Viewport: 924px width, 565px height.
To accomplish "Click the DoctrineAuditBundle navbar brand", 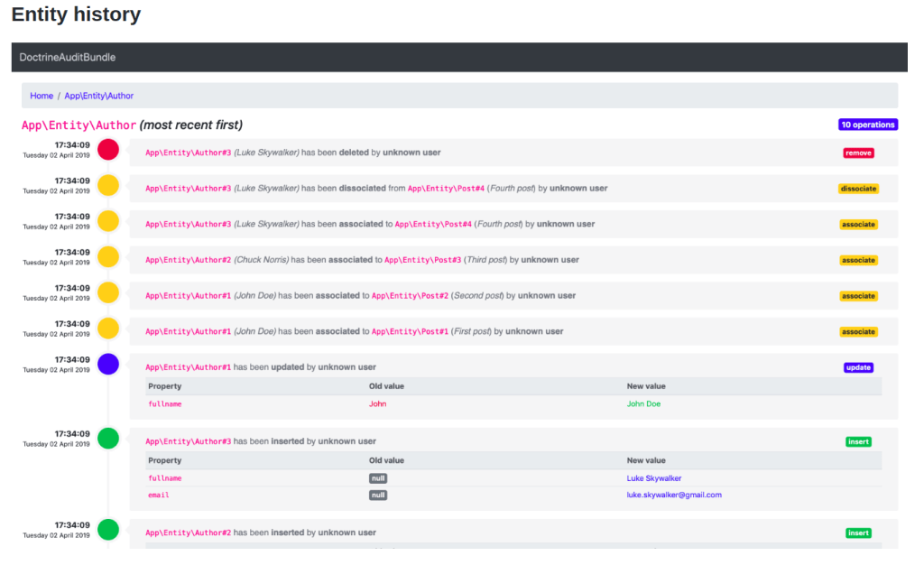I will [x=68, y=57].
